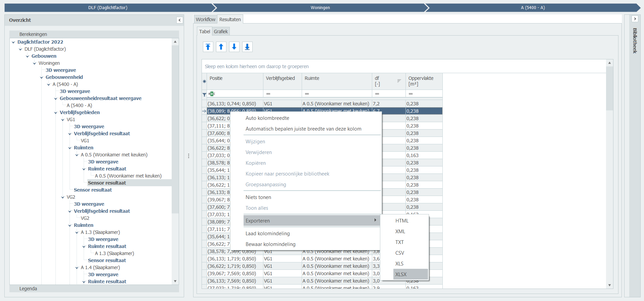
Task: Open the Workflow tab
Action: (x=205, y=19)
